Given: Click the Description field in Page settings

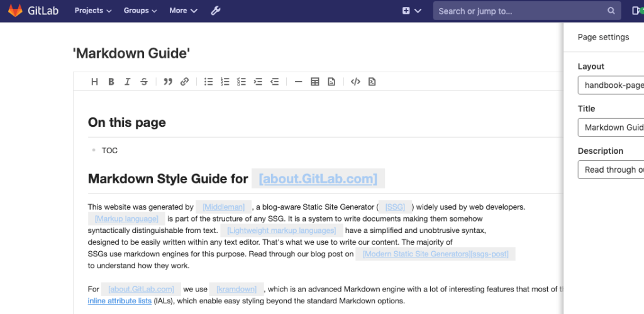Looking at the screenshot, I should 611,170.
